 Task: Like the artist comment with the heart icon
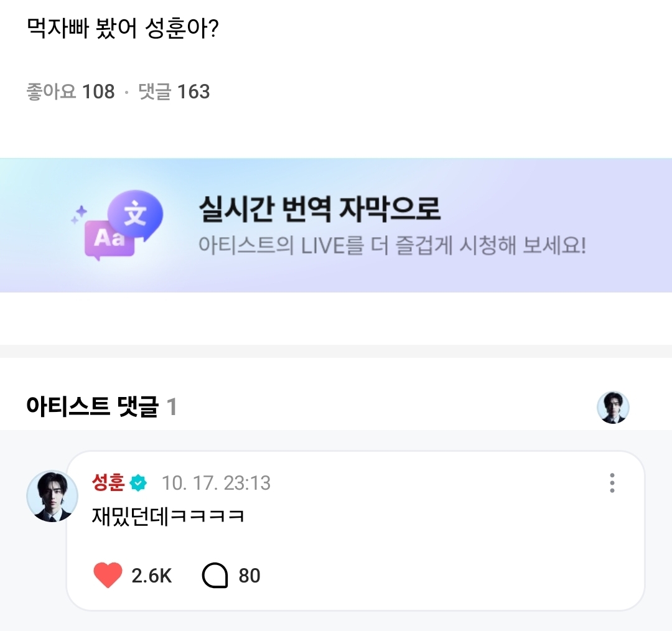pyautogui.click(x=108, y=576)
